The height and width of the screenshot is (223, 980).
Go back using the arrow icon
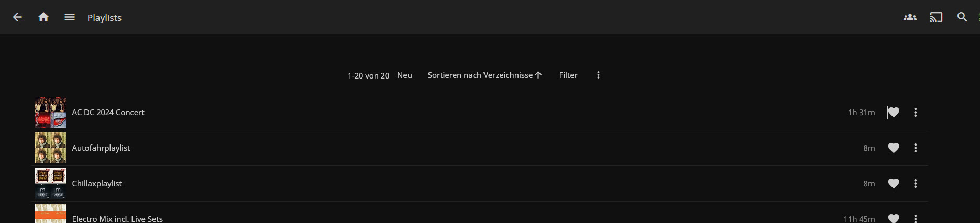(17, 17)
